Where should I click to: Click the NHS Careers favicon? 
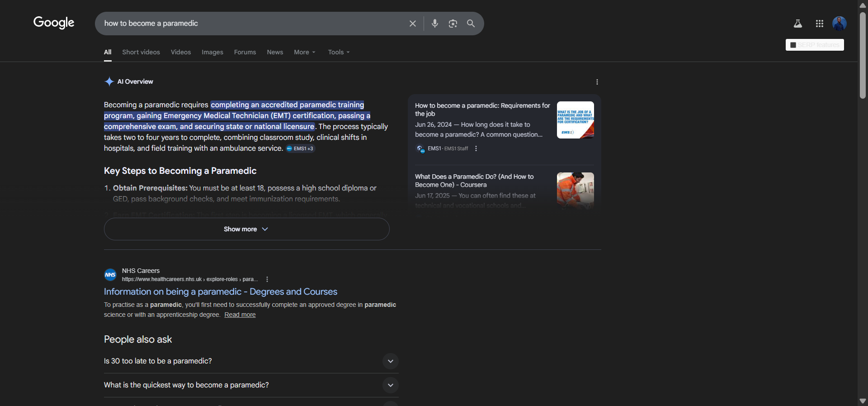110,275
